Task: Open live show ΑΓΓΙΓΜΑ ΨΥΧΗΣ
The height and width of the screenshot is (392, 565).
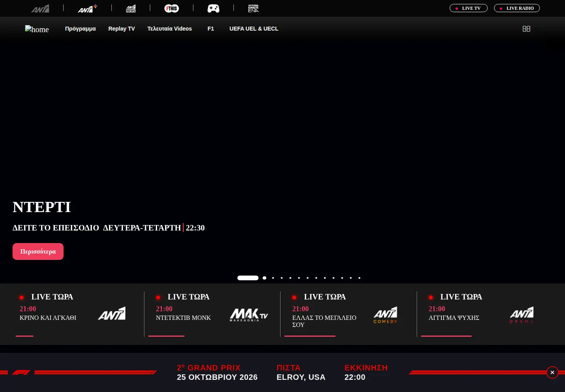Action: tap(454, 318)
